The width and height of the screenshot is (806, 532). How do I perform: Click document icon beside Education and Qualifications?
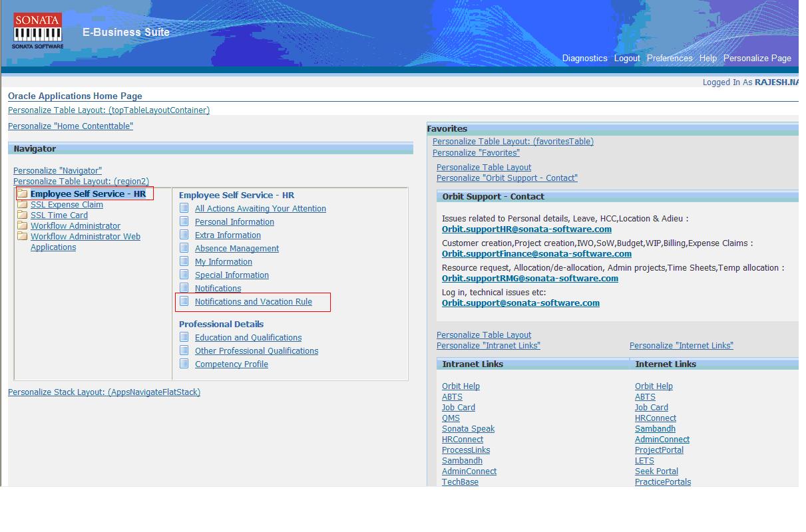(184, 337)
